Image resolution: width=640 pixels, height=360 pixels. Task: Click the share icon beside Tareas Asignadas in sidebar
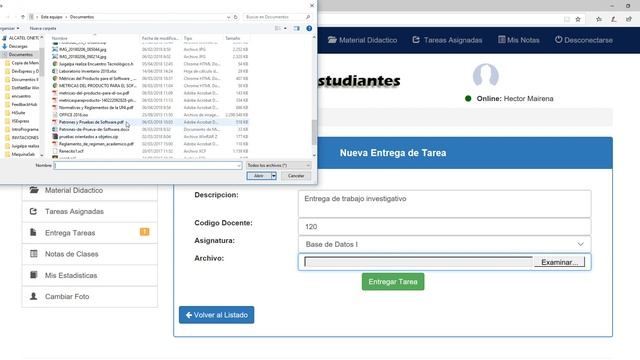(33, 211)
